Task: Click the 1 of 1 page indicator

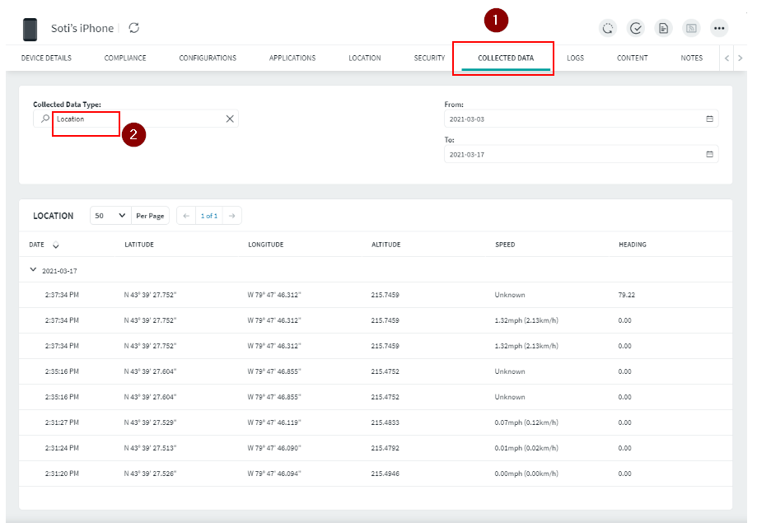Action: point(209,216)
